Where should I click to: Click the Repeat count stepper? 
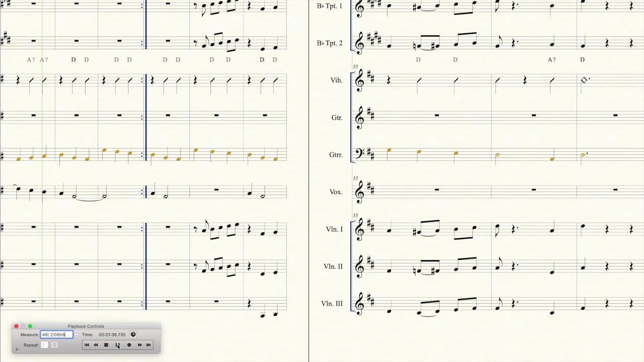coord(54,345)
